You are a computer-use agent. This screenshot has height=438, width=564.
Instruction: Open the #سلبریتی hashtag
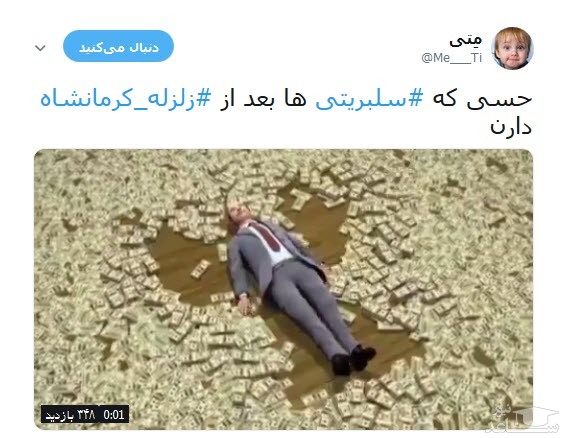tap(369, 98)
